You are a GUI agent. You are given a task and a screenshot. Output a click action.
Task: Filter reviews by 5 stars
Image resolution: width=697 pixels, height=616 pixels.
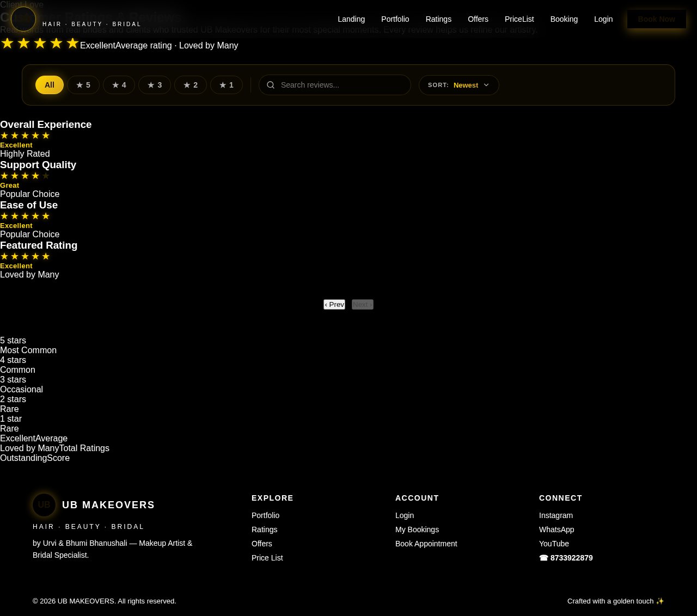[83, 85]
